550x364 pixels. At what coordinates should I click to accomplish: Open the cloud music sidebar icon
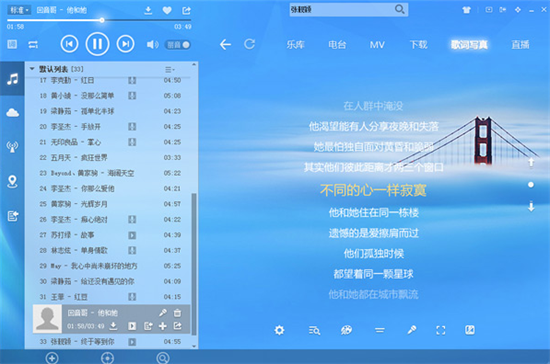click(12, 113)
